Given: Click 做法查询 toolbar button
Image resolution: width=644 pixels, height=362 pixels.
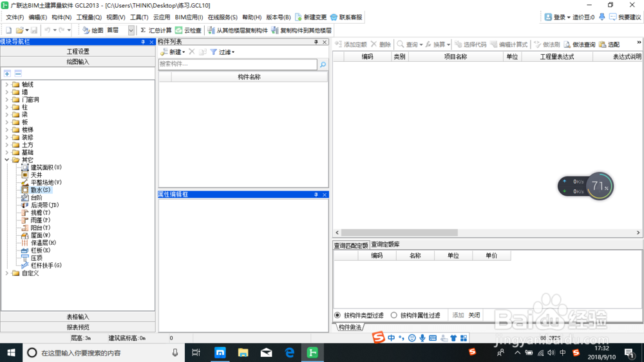Looking at the screenshot, I should point(579,44).
